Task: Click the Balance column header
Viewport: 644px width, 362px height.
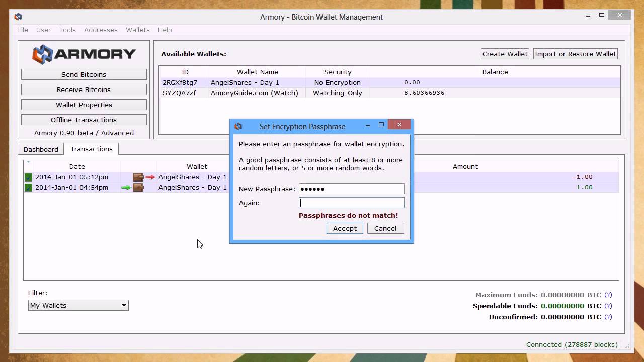Action: pos(495,72)
